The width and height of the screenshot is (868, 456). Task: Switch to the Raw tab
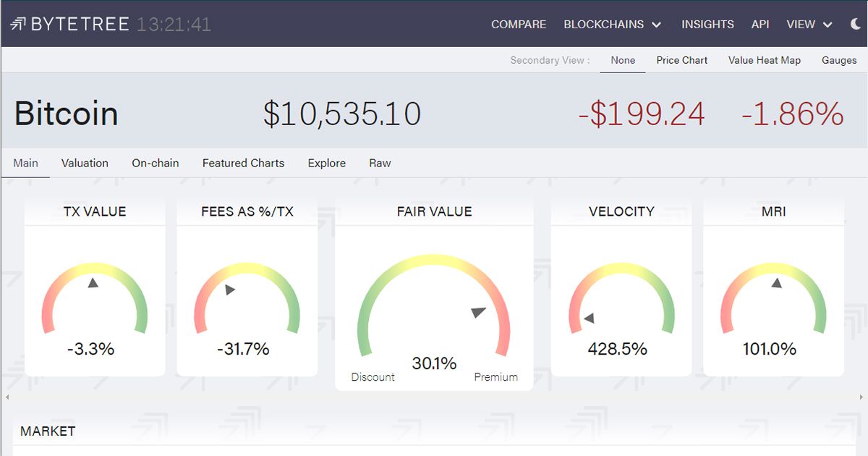click(x=380, y=163)
